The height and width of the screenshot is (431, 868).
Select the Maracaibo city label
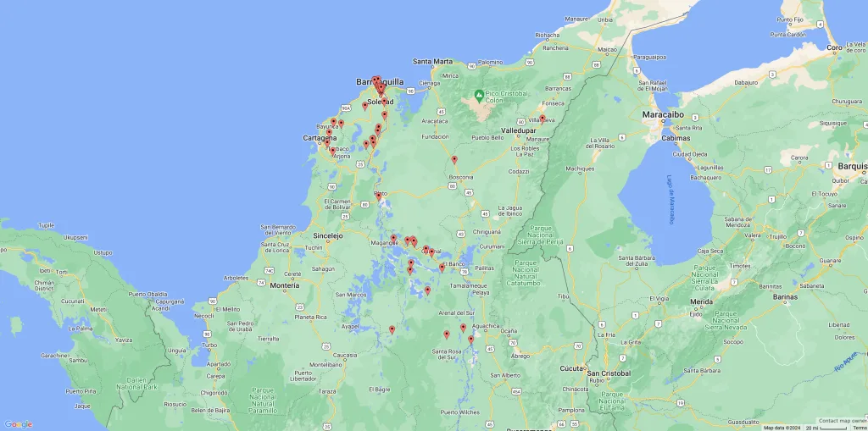tap(663, 114)
